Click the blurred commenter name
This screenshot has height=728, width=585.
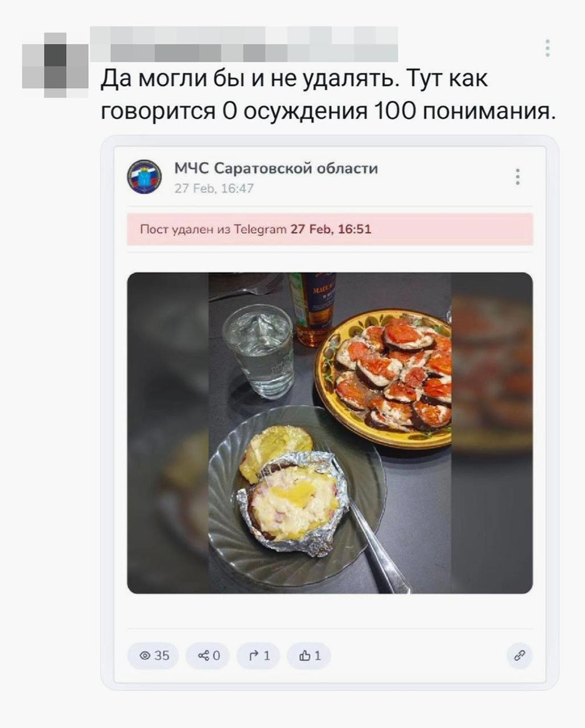[244, 44]
